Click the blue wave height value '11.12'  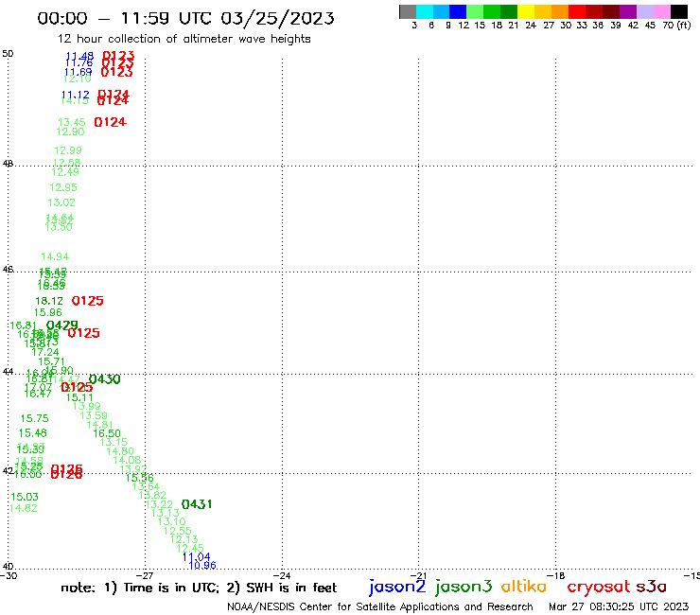75,95
